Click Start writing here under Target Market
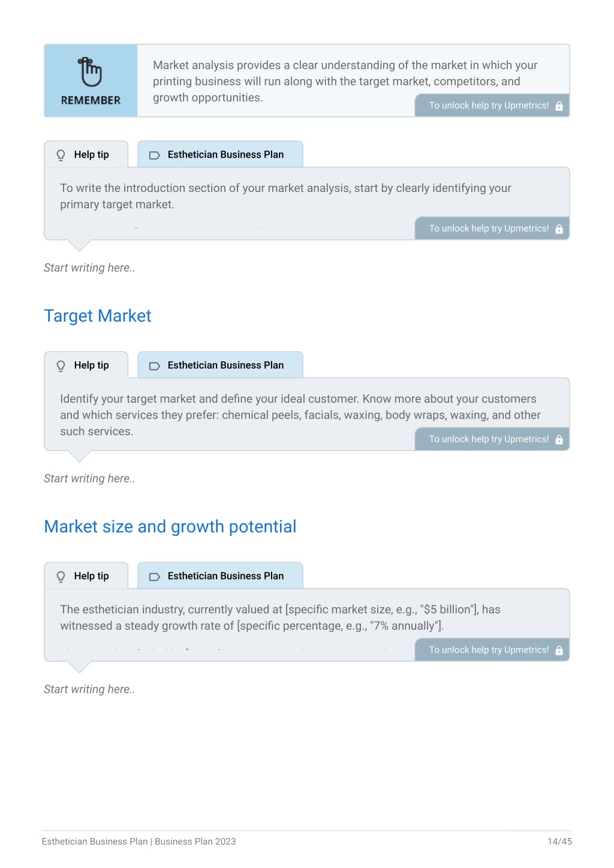The width and height of the screenshot is (614, 868). point(89,478)
